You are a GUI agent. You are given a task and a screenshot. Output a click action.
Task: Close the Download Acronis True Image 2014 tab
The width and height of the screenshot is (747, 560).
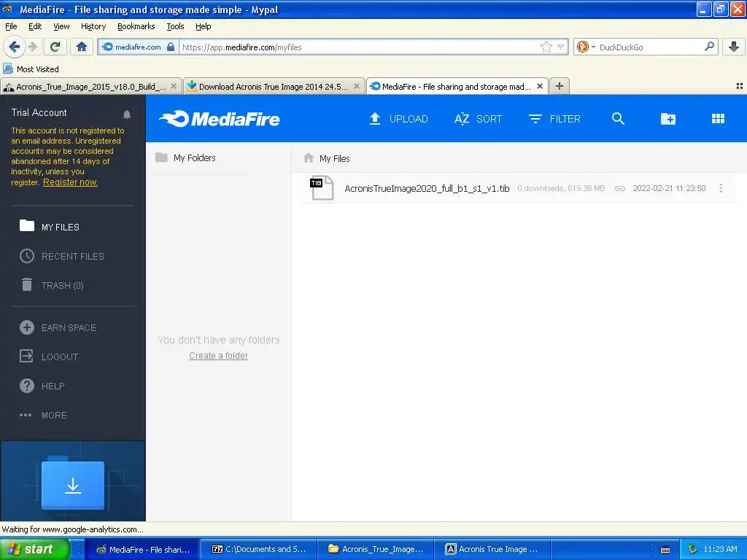(356, 86)
